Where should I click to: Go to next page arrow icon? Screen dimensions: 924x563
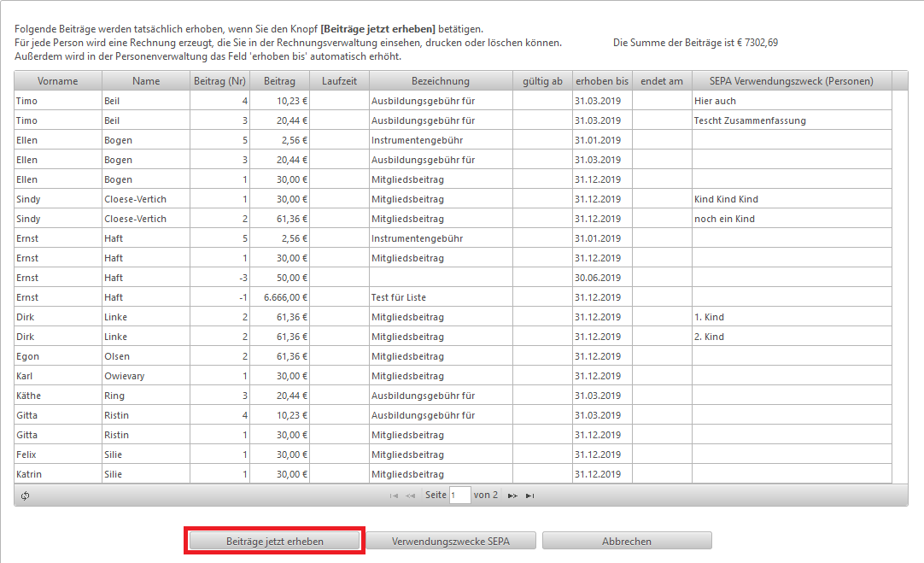click(512, 496)
